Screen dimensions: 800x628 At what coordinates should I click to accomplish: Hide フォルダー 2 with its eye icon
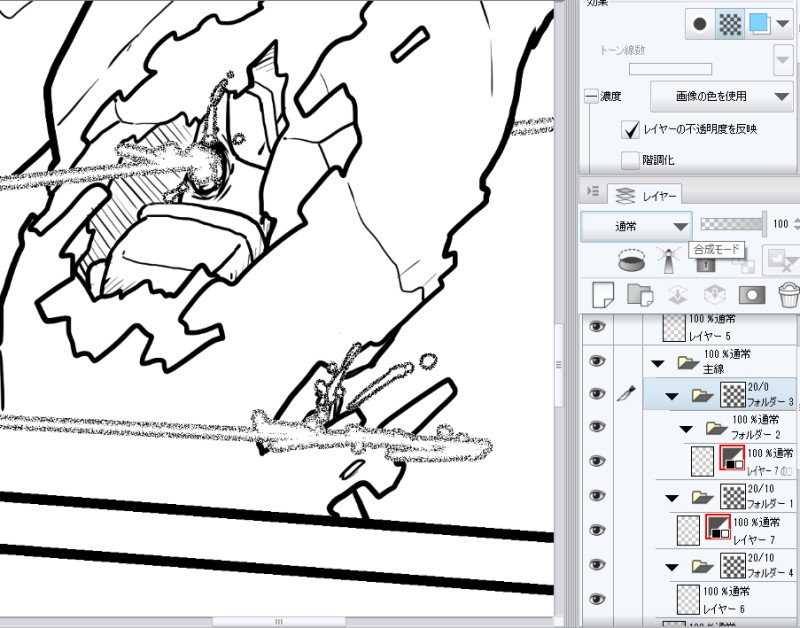tap(596, 426)
